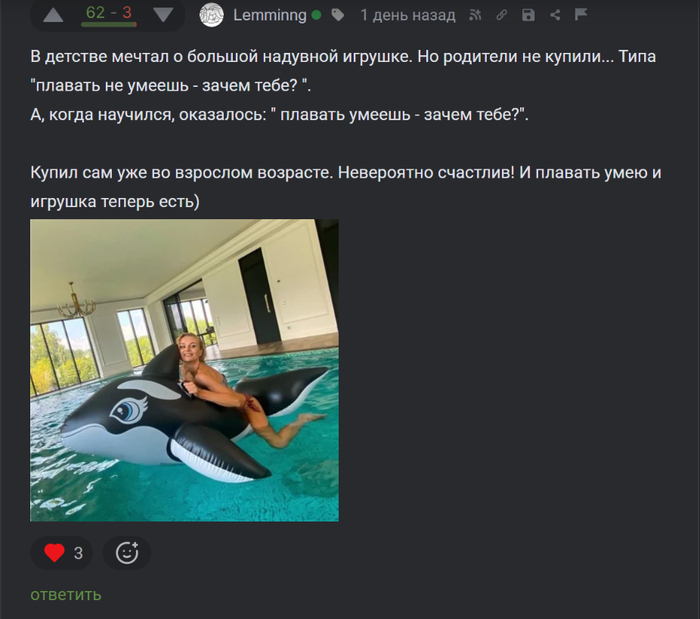The width and height of the screenshot is (700, 619).
Task: Open the inflatable orca photo
Action: 184,370
